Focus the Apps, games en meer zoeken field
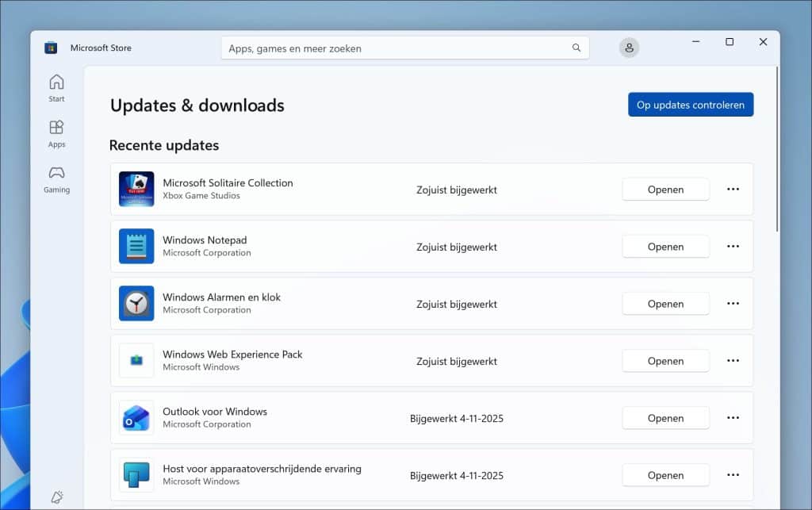Viewport: 812px width, 510px height. point(396,48)
